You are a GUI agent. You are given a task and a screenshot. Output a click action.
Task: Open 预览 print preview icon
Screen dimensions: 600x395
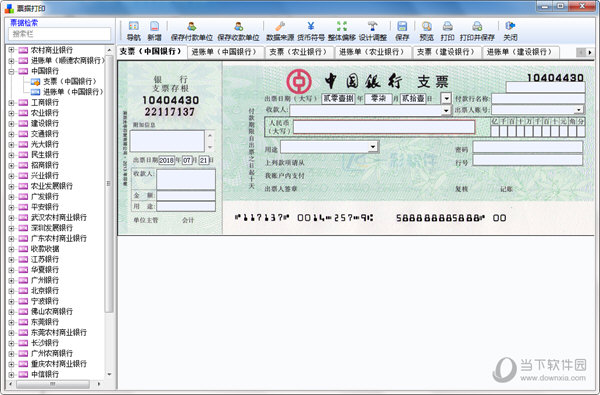[x=426, y=26]
